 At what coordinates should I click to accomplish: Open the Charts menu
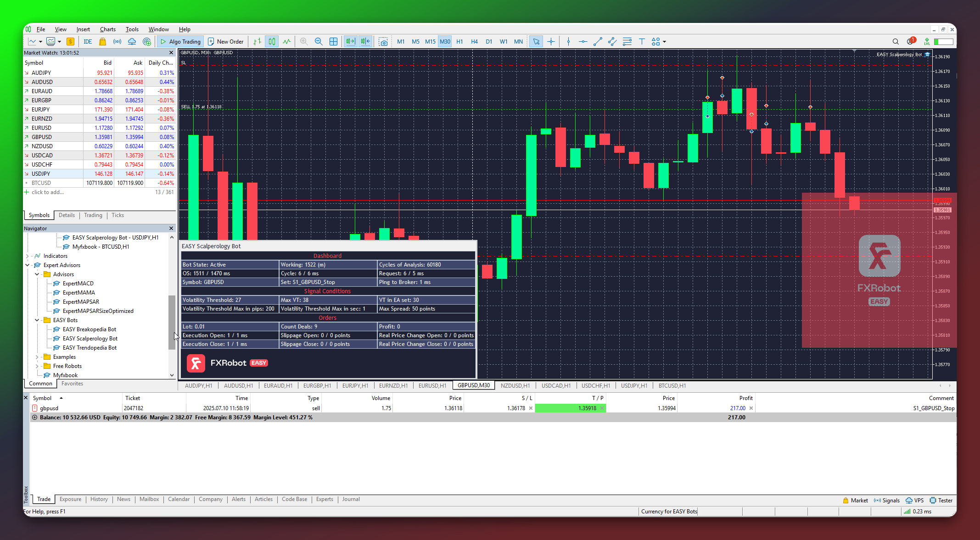(x=107, y=29)
